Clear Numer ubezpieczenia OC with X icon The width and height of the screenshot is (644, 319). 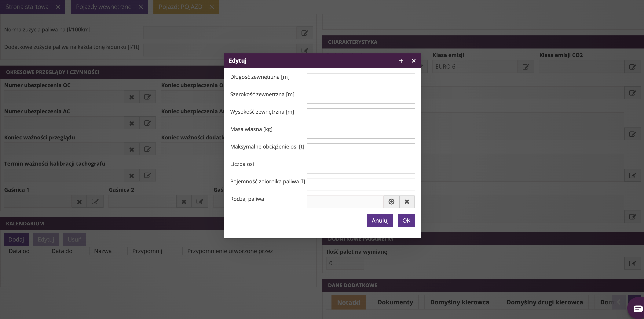click(131, 97)
